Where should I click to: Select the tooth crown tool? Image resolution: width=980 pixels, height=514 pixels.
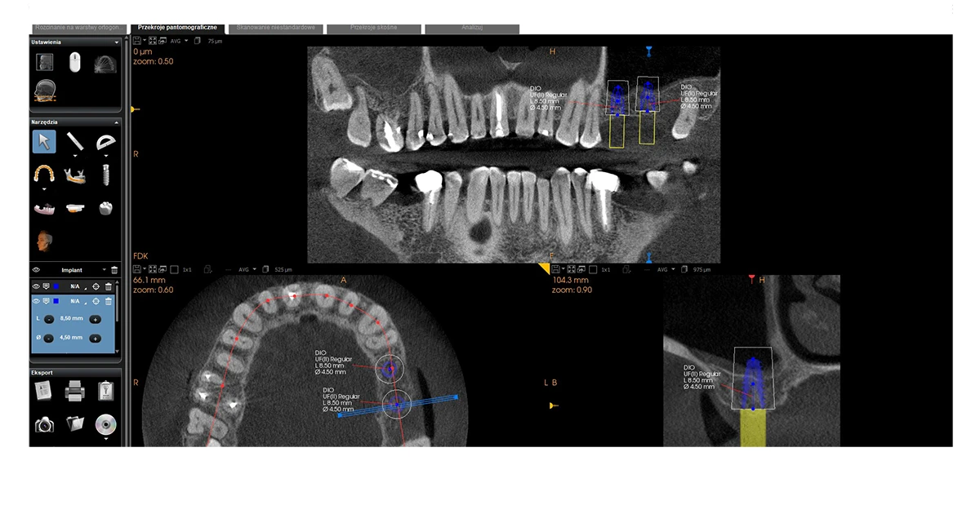pyautogui.click(x=105, y=208)
